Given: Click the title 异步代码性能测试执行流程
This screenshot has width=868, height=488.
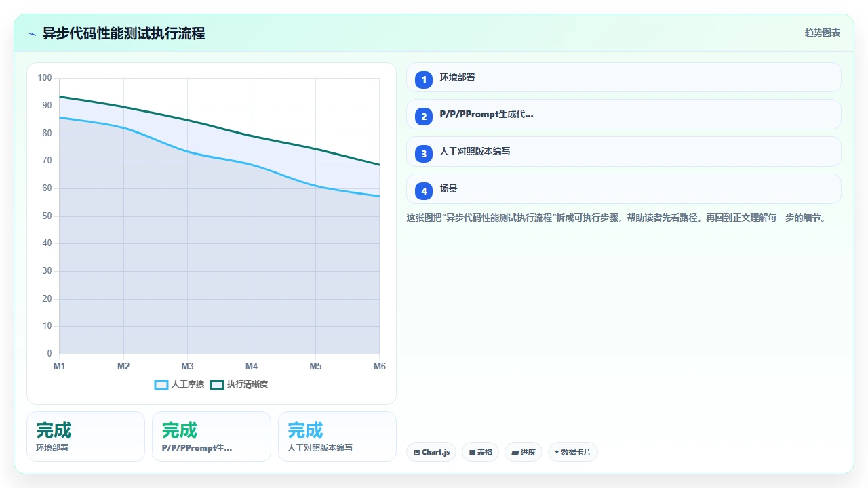Looking at the screenshot, I should point(123,33).
